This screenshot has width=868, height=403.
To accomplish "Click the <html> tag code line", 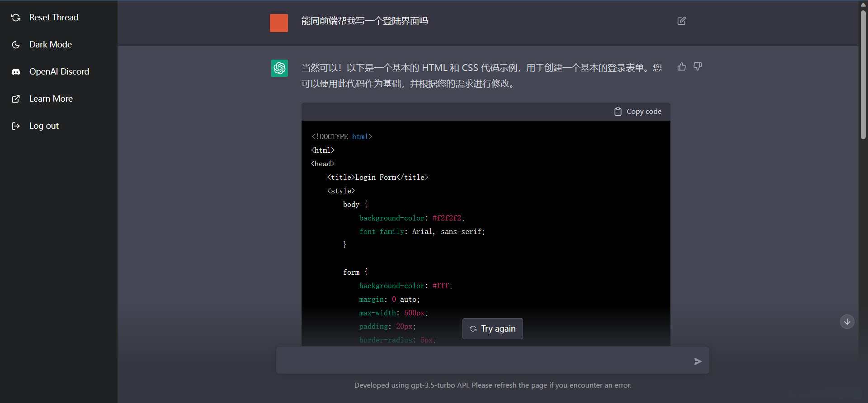I will 323,150.
